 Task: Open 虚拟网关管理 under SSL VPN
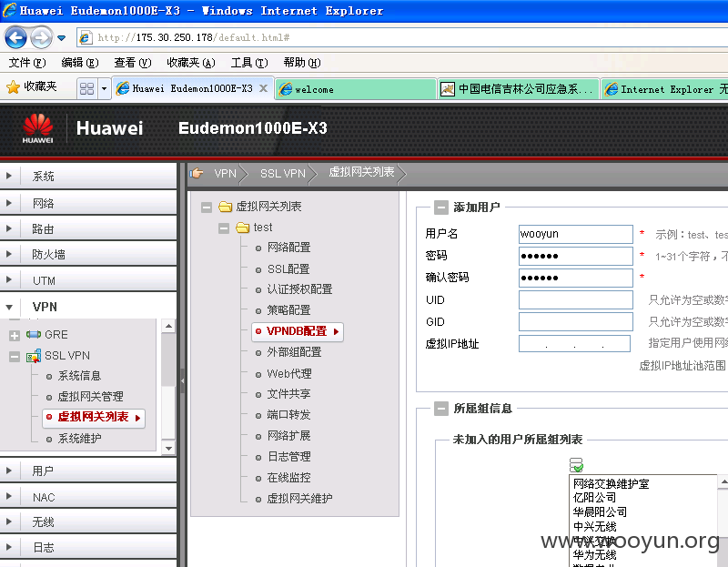pyautogui.click(x=90, y=397)
